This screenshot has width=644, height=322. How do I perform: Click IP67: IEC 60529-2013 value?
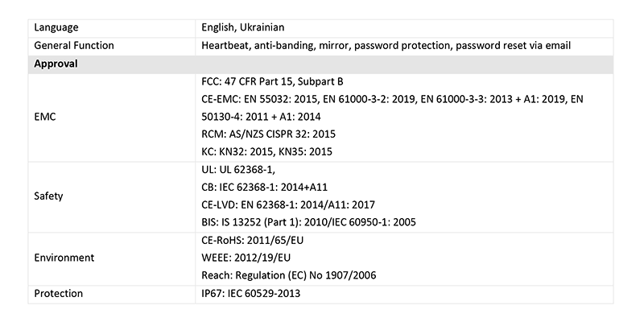pyautogui.click(x=250, y=294)
